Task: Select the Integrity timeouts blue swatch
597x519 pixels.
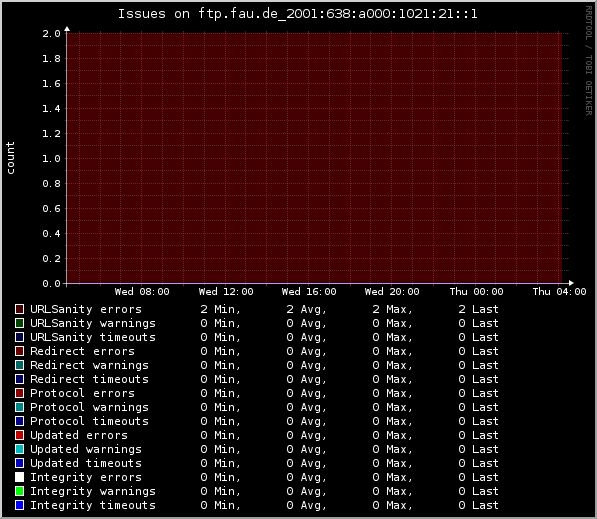Action: [19, 505]
